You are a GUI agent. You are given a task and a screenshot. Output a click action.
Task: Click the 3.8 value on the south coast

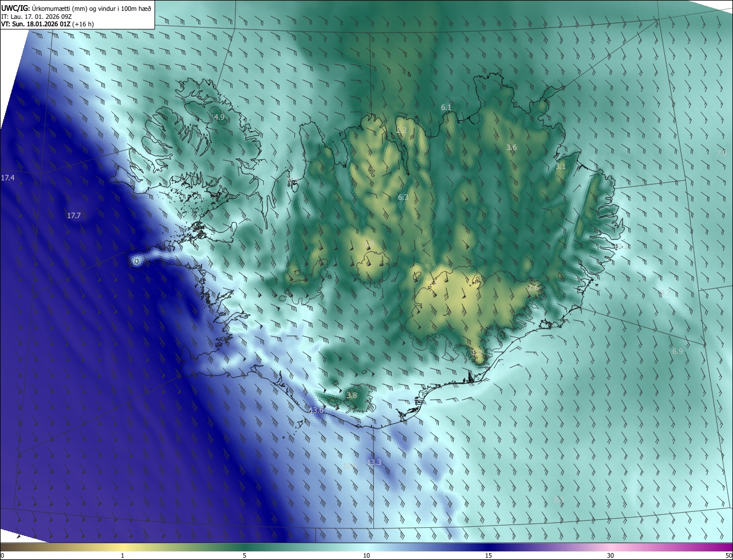coord(352,395)
